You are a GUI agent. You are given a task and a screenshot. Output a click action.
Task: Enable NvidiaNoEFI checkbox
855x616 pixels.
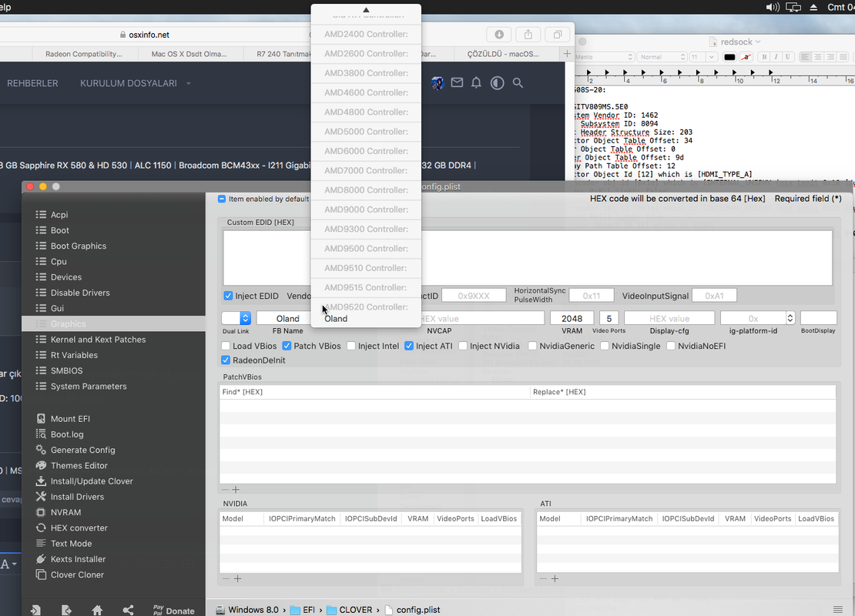coord(671,346)
